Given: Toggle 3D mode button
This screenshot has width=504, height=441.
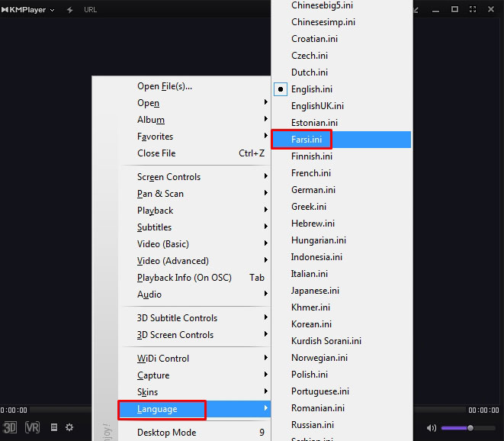Looking at the screenshot, I should (x=10, y=427).
